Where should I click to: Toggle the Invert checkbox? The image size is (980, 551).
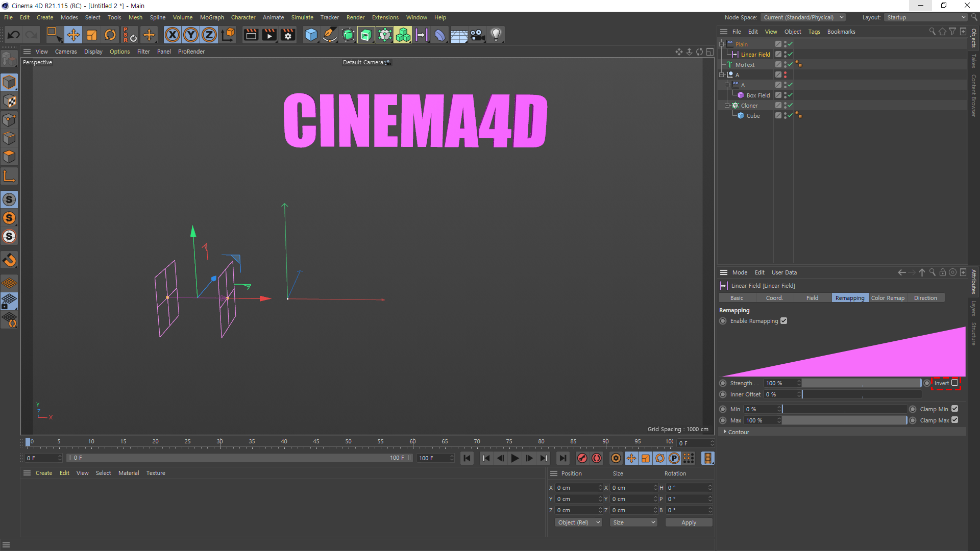(x=954, y=383)
